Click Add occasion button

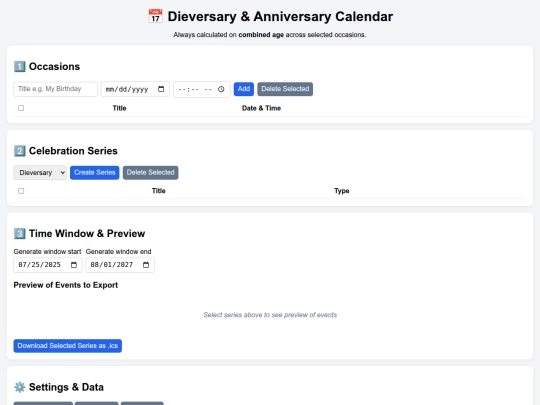244,89
